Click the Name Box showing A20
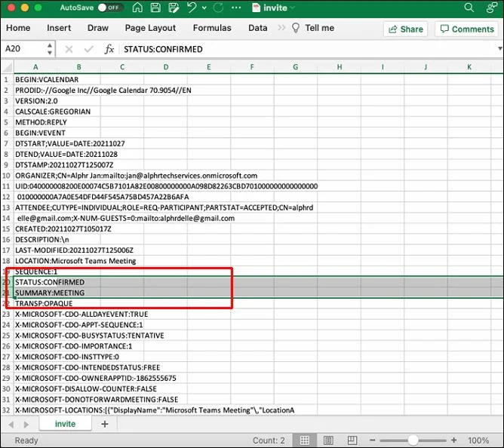 click(23, 49)
